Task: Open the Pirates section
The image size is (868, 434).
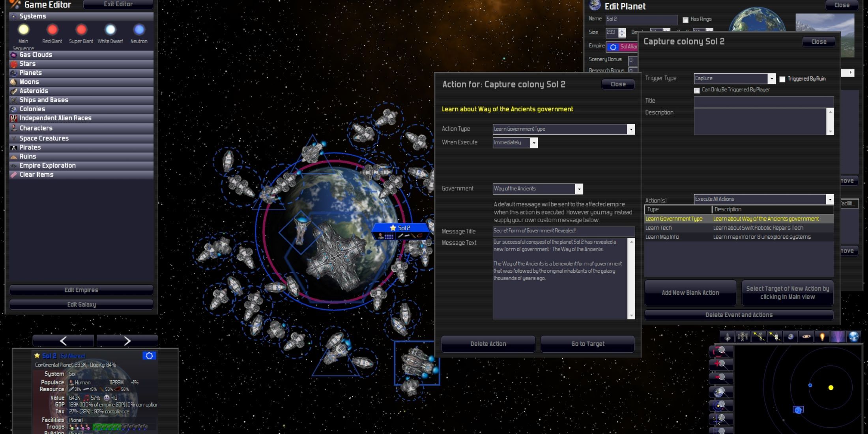Action: click(81, 148)
